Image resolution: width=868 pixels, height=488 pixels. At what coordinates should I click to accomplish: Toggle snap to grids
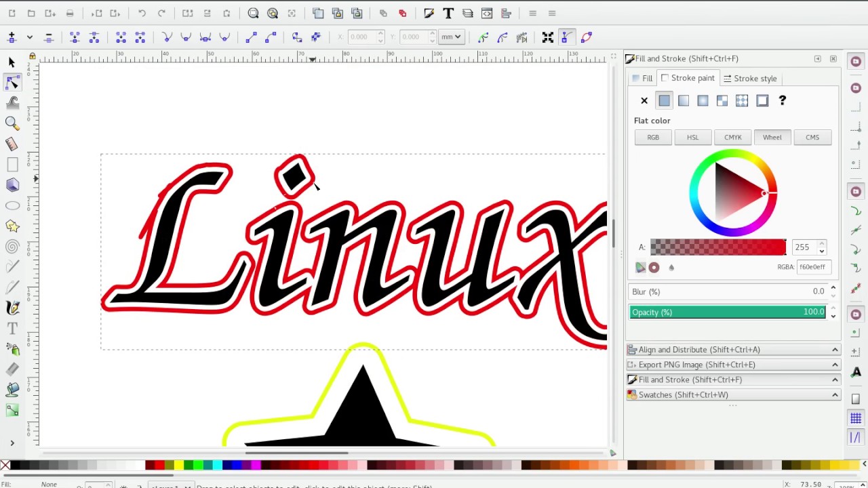(856, 419)
